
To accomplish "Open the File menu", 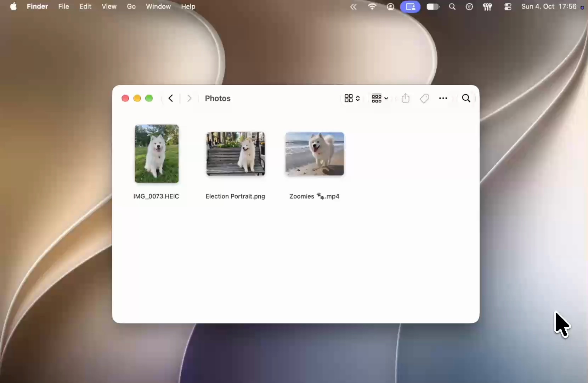I will click(x=63, y=6).
